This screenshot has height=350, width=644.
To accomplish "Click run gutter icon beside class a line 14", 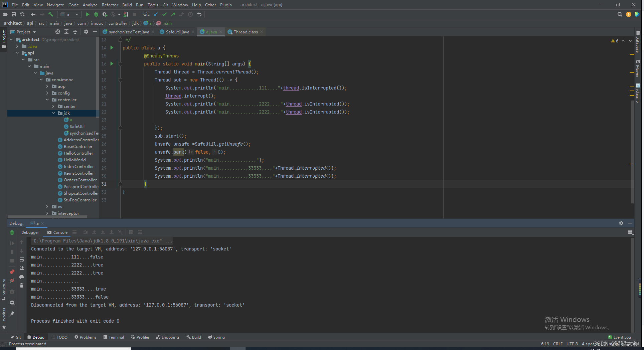I will [x=112, y=48].
